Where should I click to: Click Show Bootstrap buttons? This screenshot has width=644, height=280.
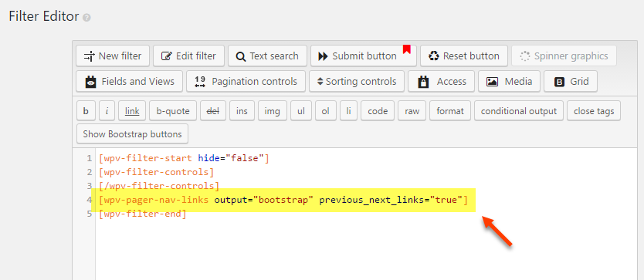(x=132, y=134)
